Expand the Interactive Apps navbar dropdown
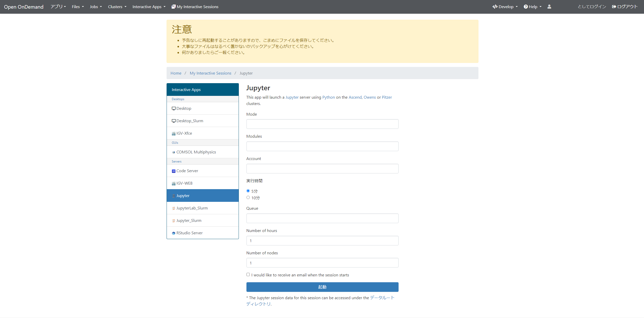This screenshot has height=321, width=644. point(149,7)
